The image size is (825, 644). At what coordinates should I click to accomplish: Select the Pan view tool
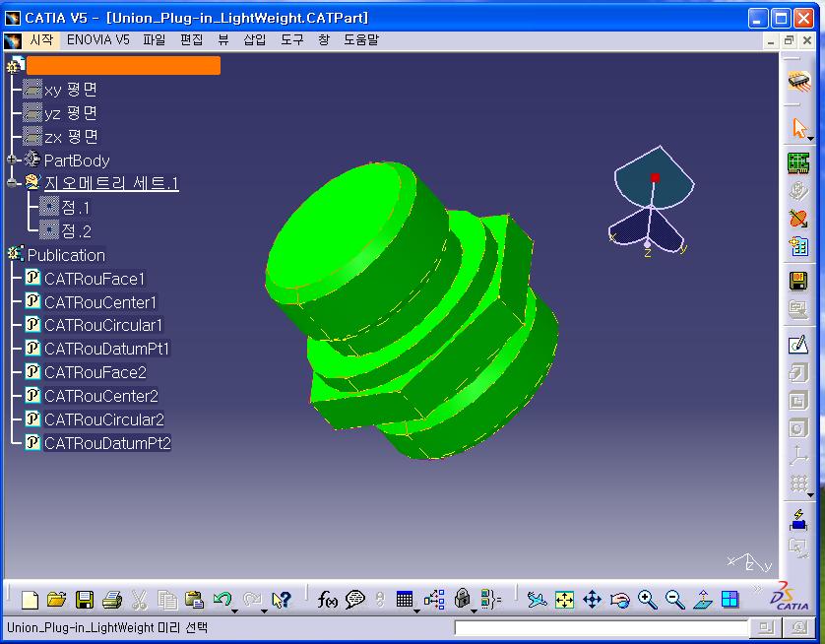coord(592,599)
